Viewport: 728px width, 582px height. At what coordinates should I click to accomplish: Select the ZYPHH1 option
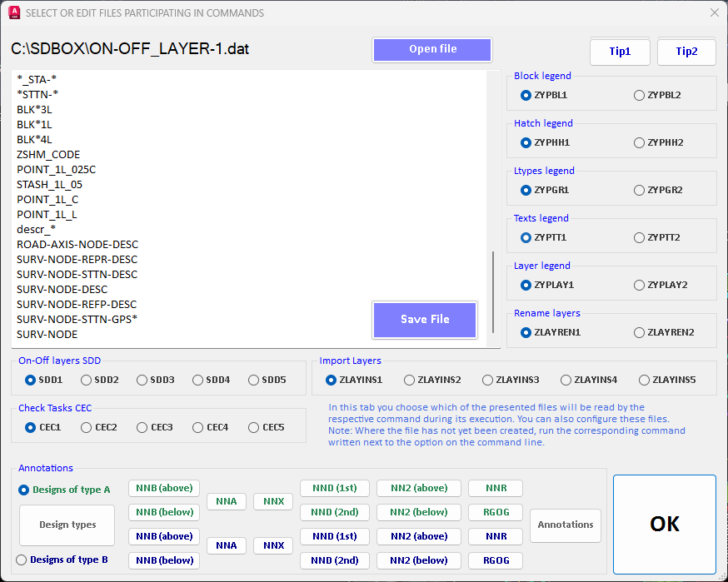click(545, 142)
